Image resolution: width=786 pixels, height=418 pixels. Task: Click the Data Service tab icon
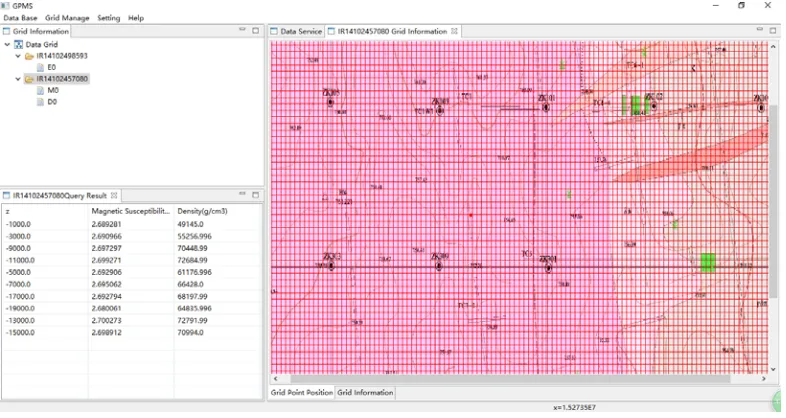click(274, 31)
